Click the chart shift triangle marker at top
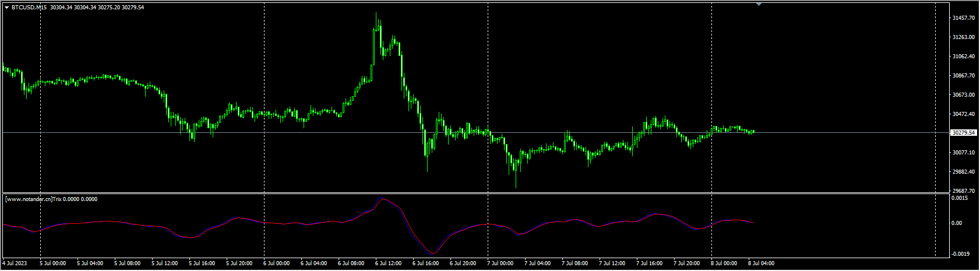The image size is (980, 271). [x=759, y=4]
